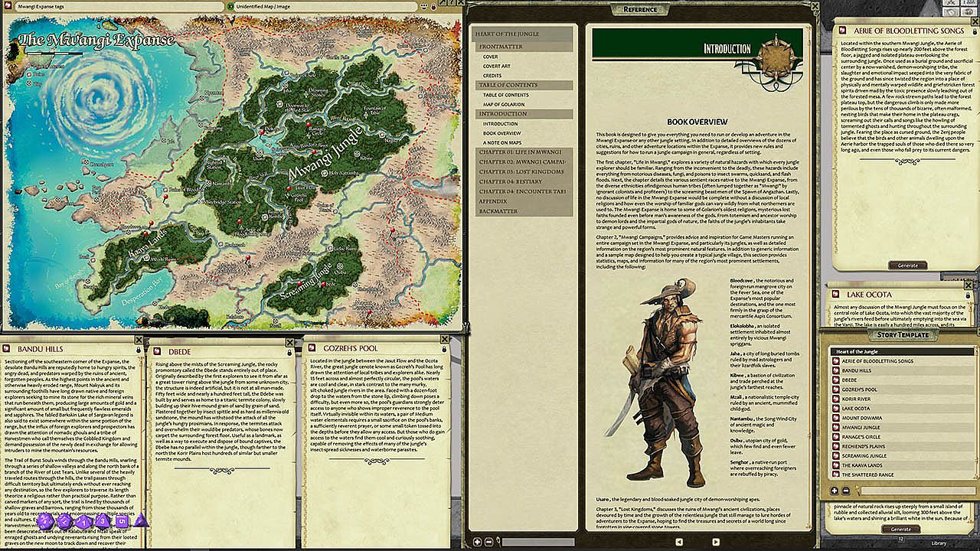This screenshot has width=980, height=551.
Task: Click the plus icon below Story Template list
Action: click(x=835, y=491)
